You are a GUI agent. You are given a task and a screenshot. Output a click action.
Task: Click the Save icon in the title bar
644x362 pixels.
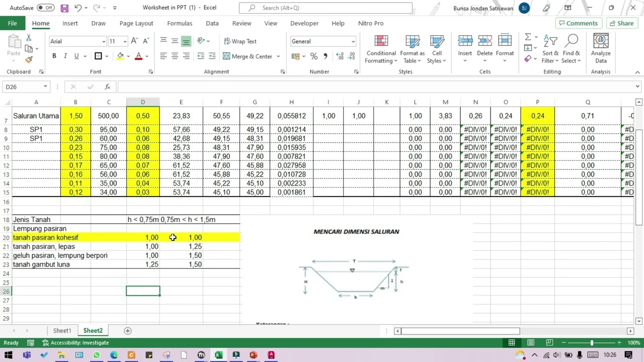64,8
